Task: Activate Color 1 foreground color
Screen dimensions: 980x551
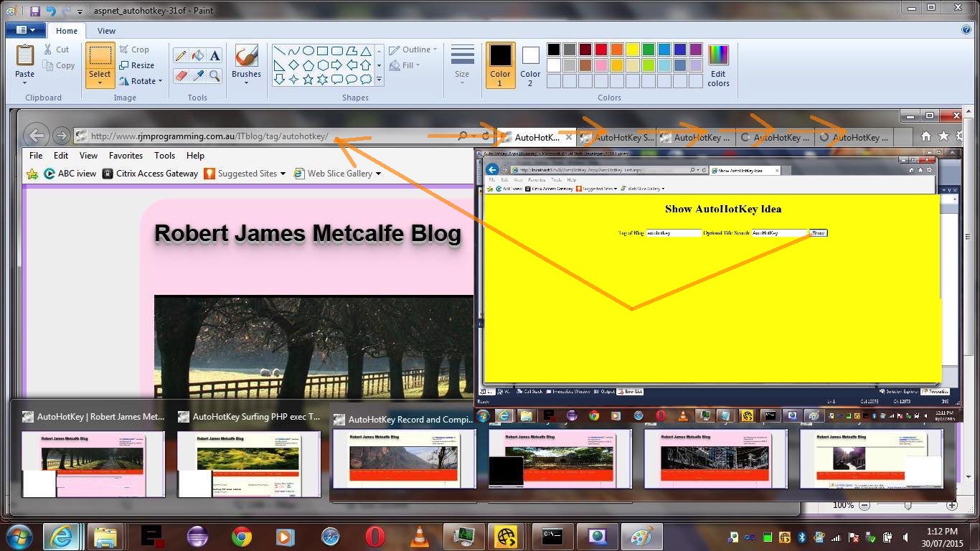Action: 500,65
